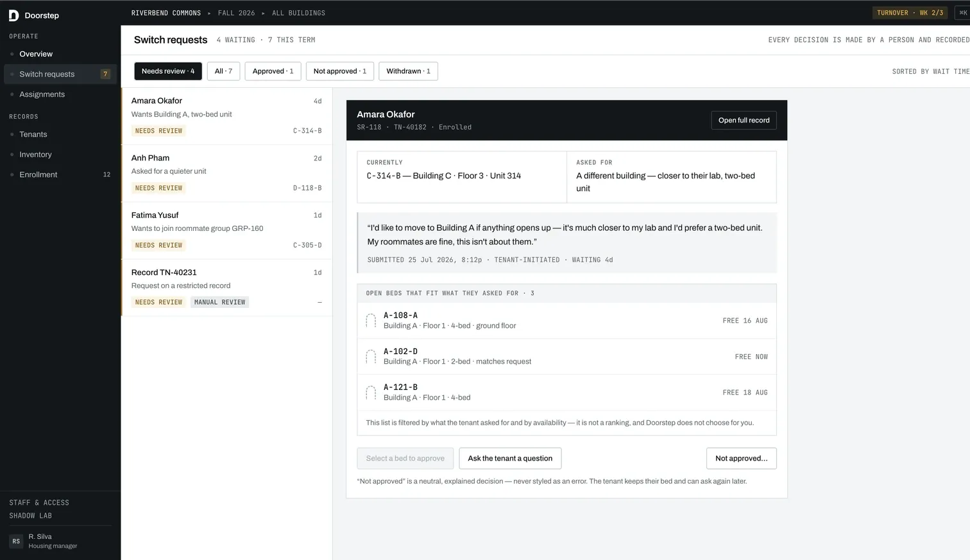Image resolution: width=970 pixels, height=560 pixels.
Task: Click All Buildings in the breadcrumb
Action: click(298, 13)
